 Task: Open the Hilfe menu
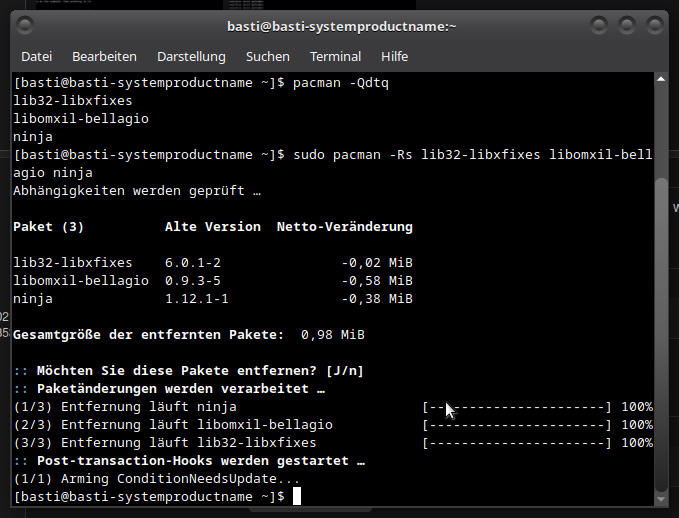click(x=394, y=57)
